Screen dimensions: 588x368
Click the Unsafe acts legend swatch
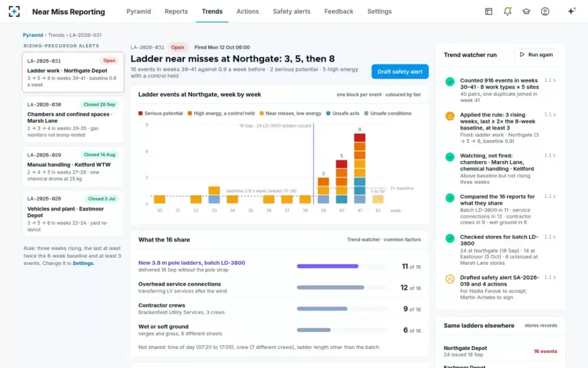pyautogui.click(x=328, y=113)
